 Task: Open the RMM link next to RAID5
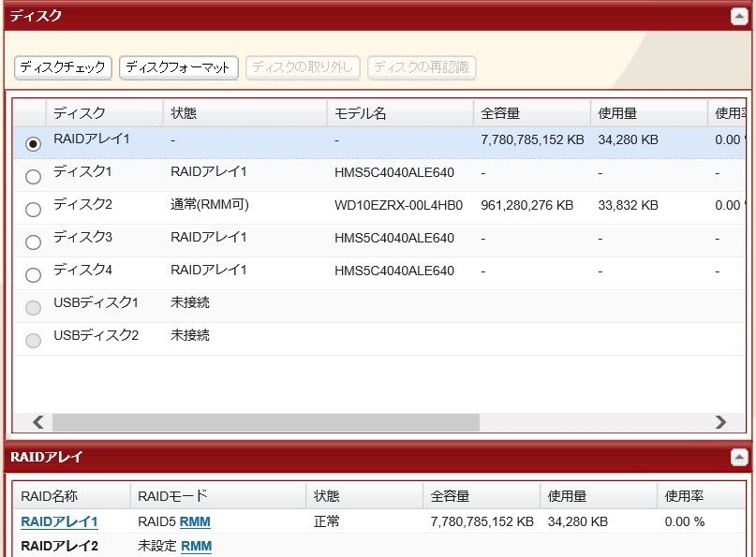pyautogui.click(x=195, y=521)
